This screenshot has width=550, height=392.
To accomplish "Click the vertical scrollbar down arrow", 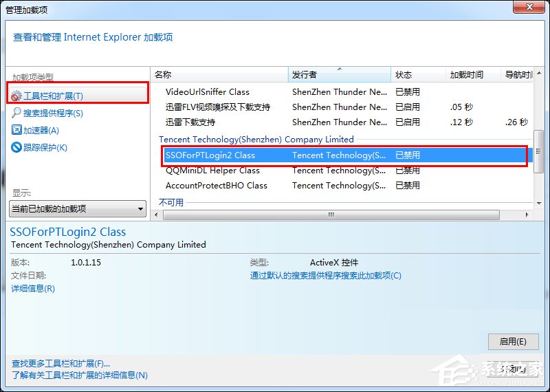I will point(540,203).
